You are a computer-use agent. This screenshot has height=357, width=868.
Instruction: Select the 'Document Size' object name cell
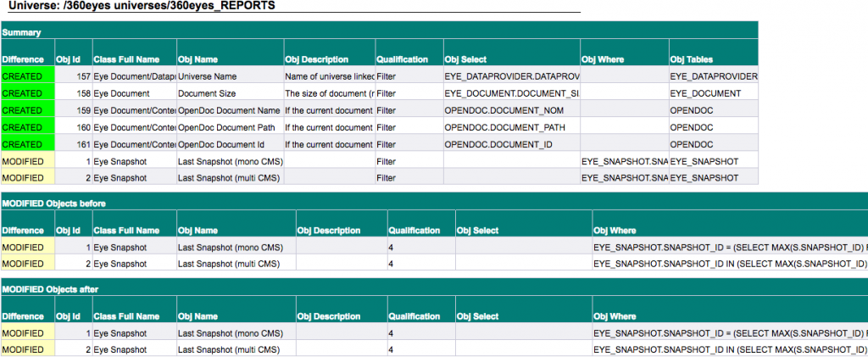[x=229, y=93]
